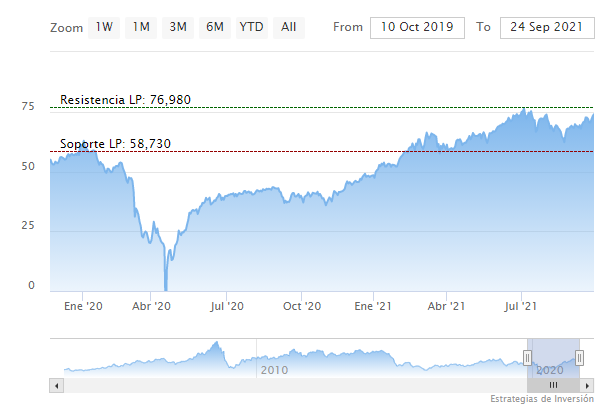Screen dimensions: 610x412
Task: Click the To date field
Action: pyautogui.click(x=545, y=27)
